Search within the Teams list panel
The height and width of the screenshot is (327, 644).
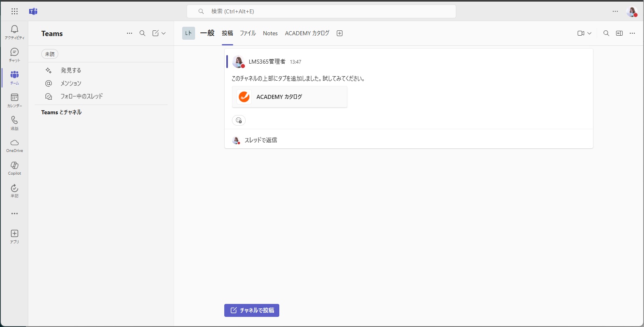[x=142, y=33]
